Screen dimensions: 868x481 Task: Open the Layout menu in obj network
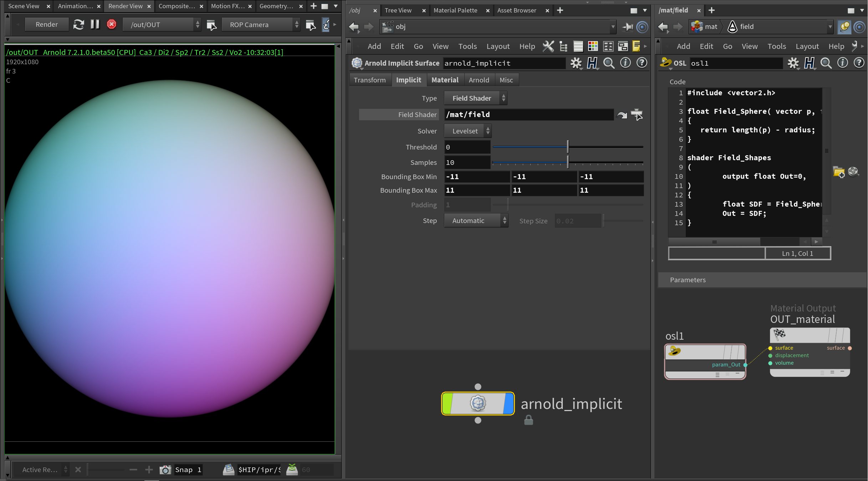(498, 46)
